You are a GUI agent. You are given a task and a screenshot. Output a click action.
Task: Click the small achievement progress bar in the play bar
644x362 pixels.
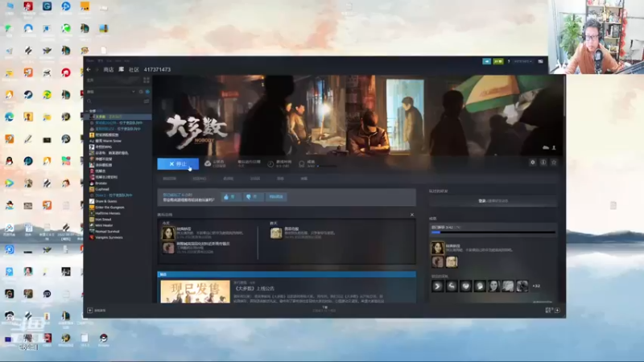click(328, 166)
